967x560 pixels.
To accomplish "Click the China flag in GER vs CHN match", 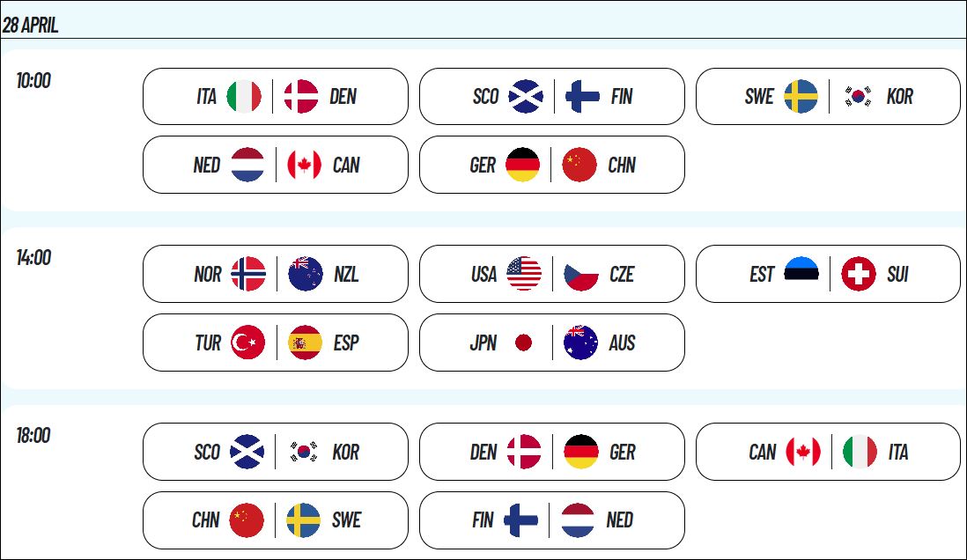I will [x=579, y=165].
